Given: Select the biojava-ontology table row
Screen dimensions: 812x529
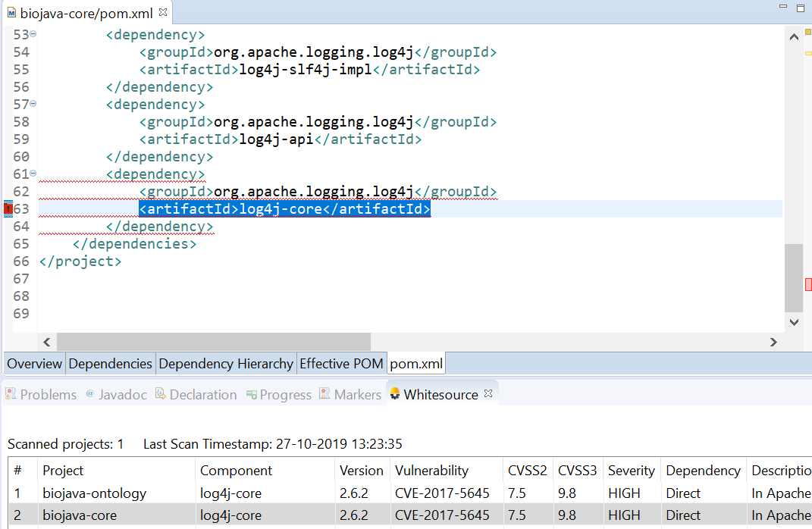Looking at the screenshot, I should [x=94, y=493].
